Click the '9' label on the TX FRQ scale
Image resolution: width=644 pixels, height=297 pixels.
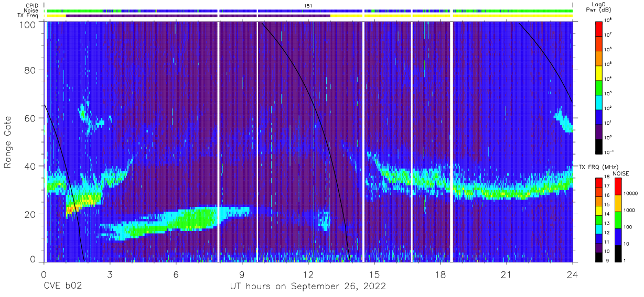[x=608, y=261]
